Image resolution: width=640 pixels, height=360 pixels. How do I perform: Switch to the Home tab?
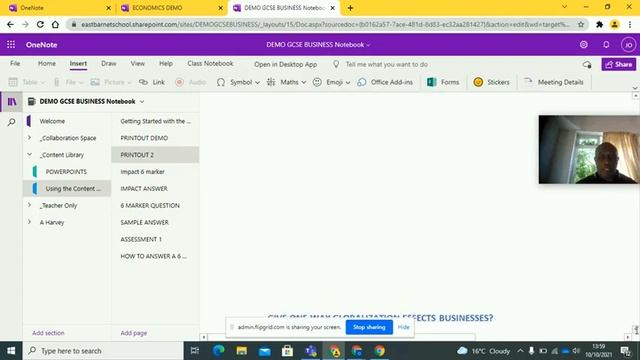(47, 64)
